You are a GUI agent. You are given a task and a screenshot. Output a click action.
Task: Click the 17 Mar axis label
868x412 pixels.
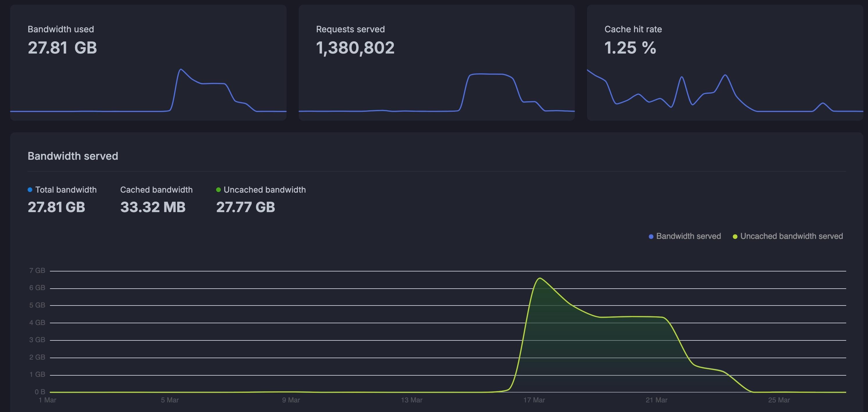tap(534, 400)
